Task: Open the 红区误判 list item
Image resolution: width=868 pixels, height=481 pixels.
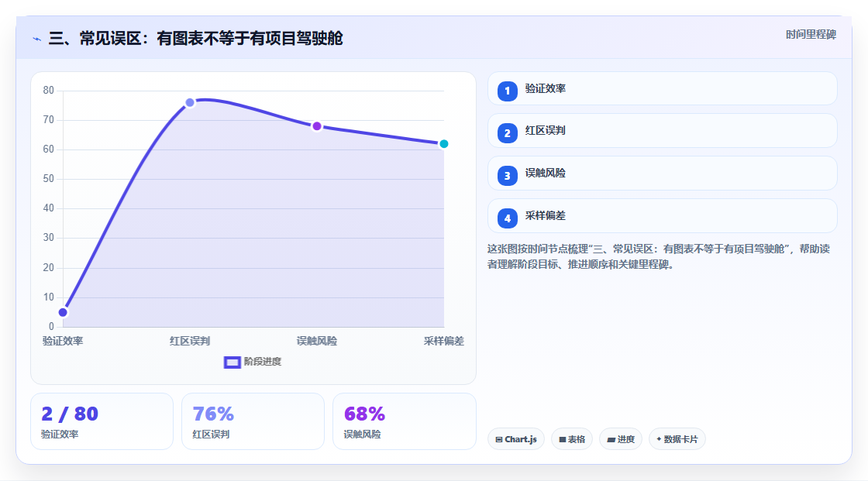Action: point(662,131)
